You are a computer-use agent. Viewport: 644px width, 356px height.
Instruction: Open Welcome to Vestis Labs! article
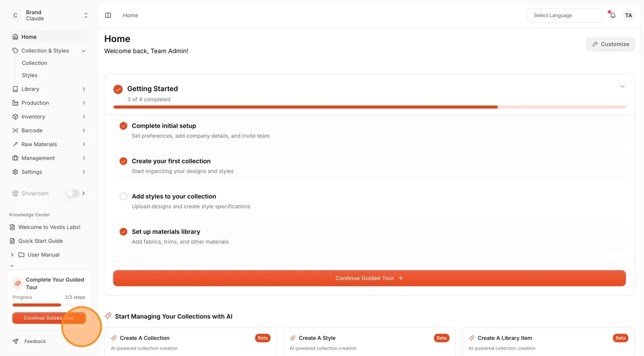49,227
